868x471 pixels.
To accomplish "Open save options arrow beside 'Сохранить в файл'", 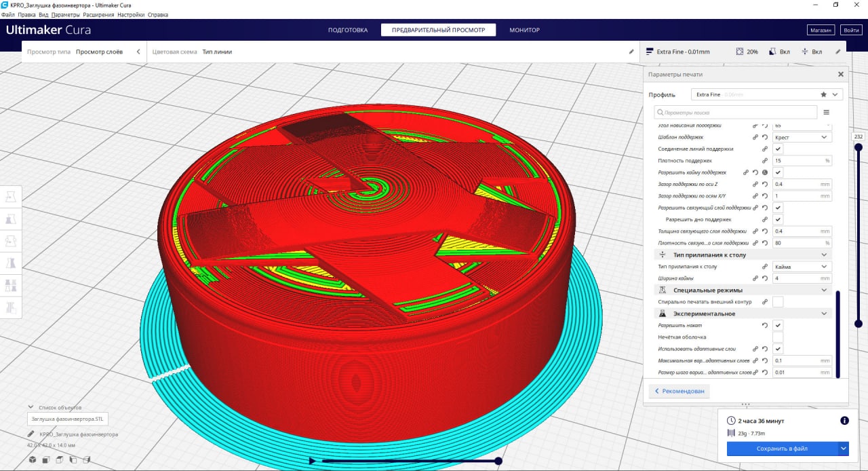I will (844, 449).
